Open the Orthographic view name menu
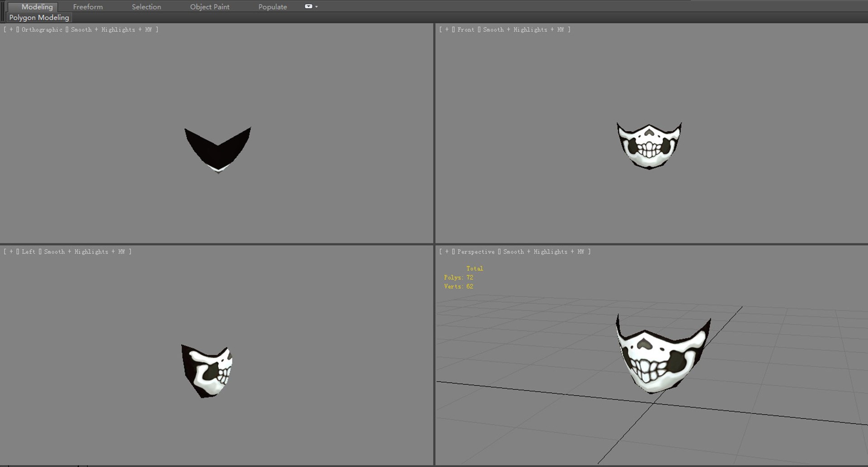 pos(42,29)
